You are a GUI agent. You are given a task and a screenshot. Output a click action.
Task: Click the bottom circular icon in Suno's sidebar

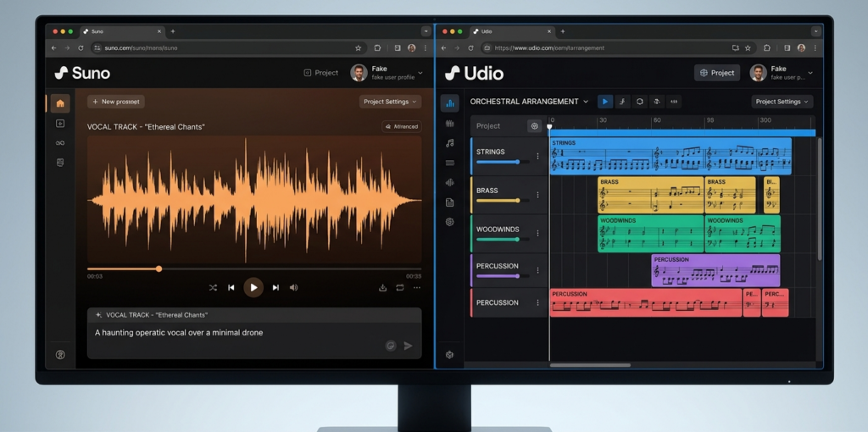click(60, 355)
